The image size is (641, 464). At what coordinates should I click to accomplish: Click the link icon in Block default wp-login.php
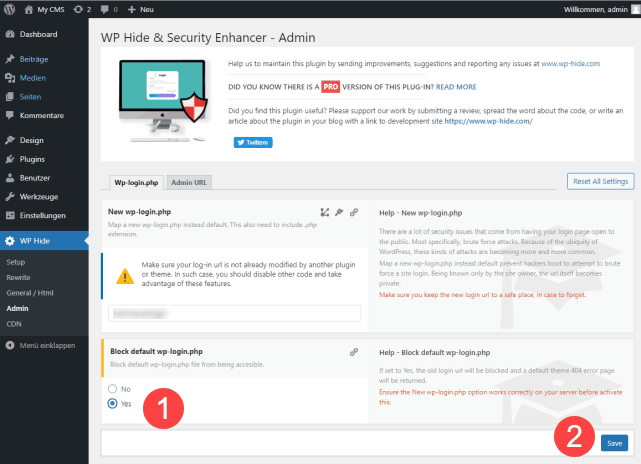[354, 352]
